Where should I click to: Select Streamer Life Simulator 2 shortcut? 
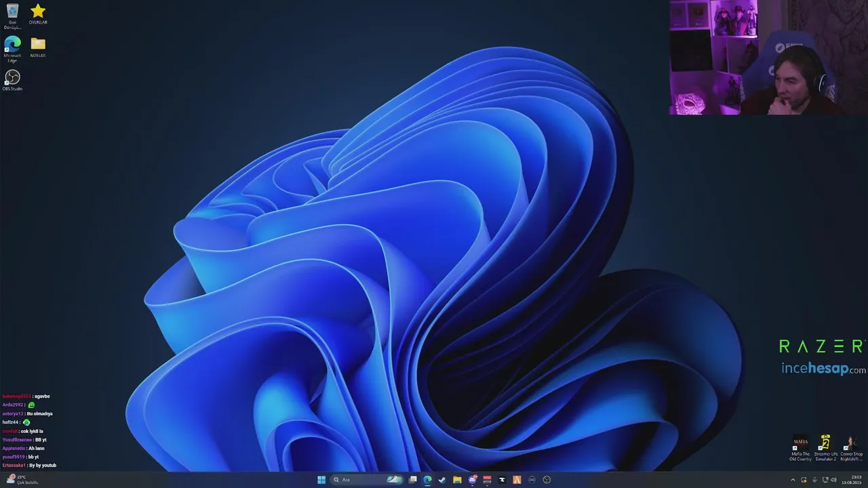[825, 449]
